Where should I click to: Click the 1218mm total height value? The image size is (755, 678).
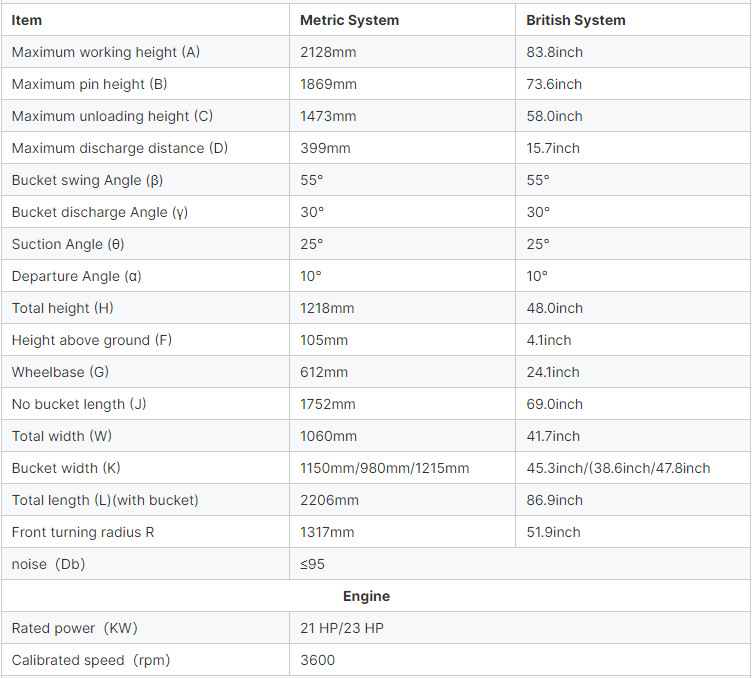click(327, 308)
